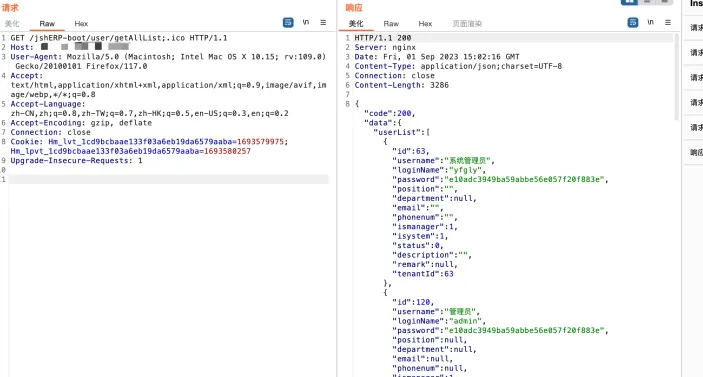Click the "id":63 JSON field
The image size is (703, 377).
pos(410,151)
